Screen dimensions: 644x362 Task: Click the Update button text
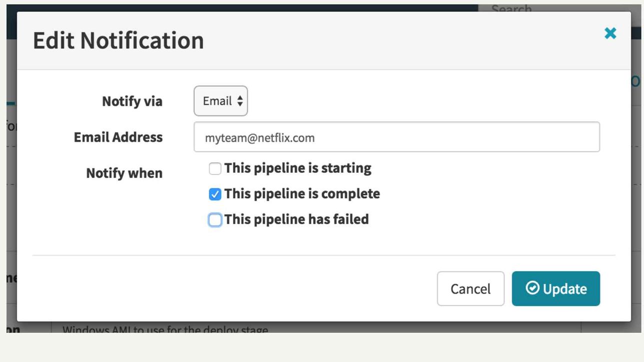(564, 289)
